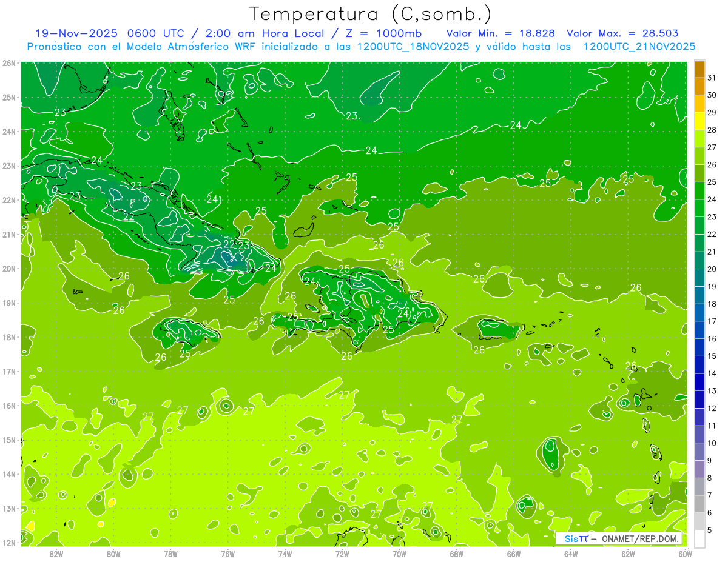Viewport: 728px width, 562px height.
Task: Click the 80W longitude axis label
Action: click(x=113, y=554)
